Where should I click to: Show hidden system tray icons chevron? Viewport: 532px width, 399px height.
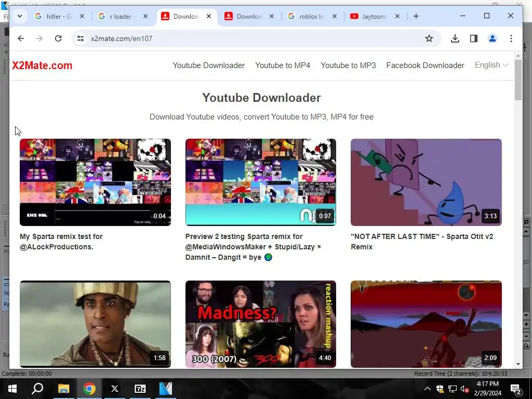click(428, 389)
